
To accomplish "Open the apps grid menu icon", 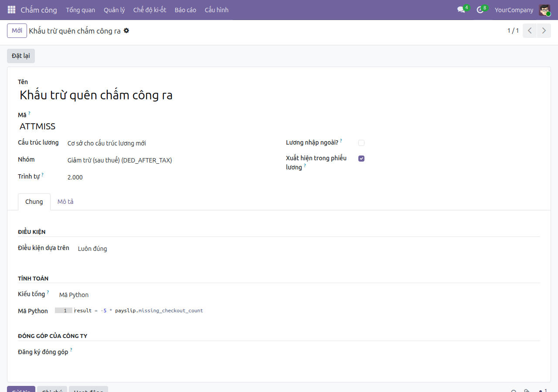I will tap(11, 10).
